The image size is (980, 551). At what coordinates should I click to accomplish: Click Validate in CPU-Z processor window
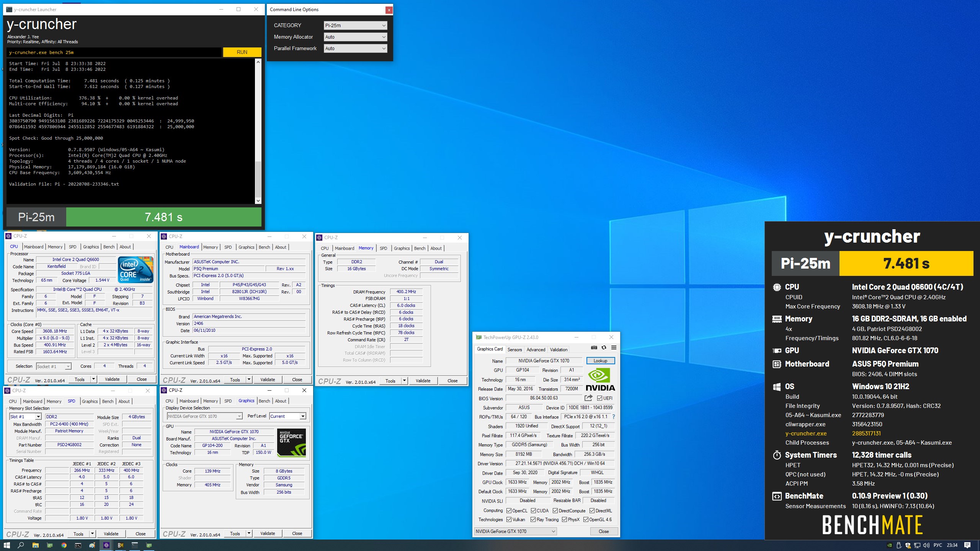click(x=112, y=379)
